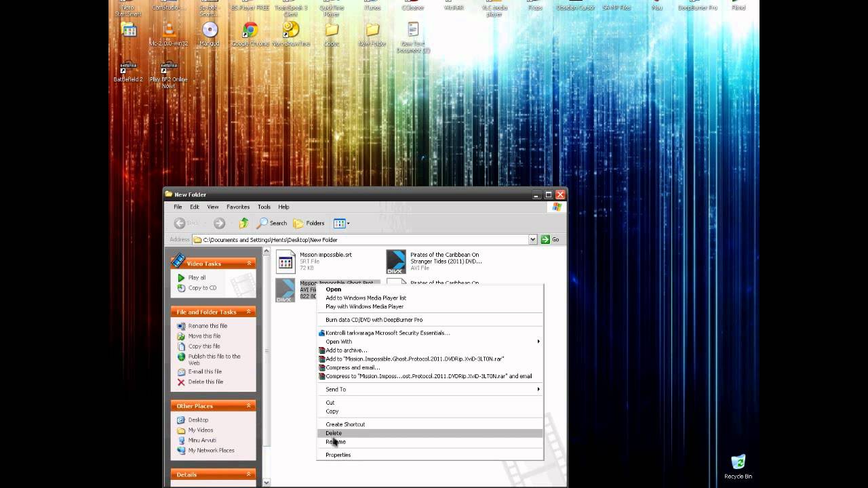Select the Mission Impossible Ghost Protocol AVI icon

tap(285, 290)
